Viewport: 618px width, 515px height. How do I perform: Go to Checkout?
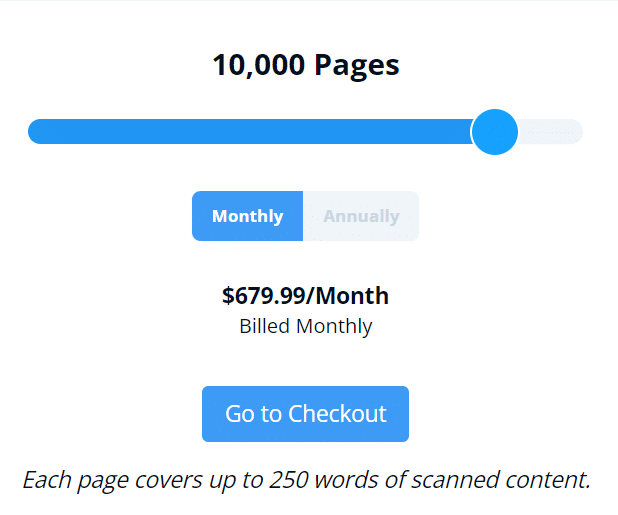[x=305, y=414]
